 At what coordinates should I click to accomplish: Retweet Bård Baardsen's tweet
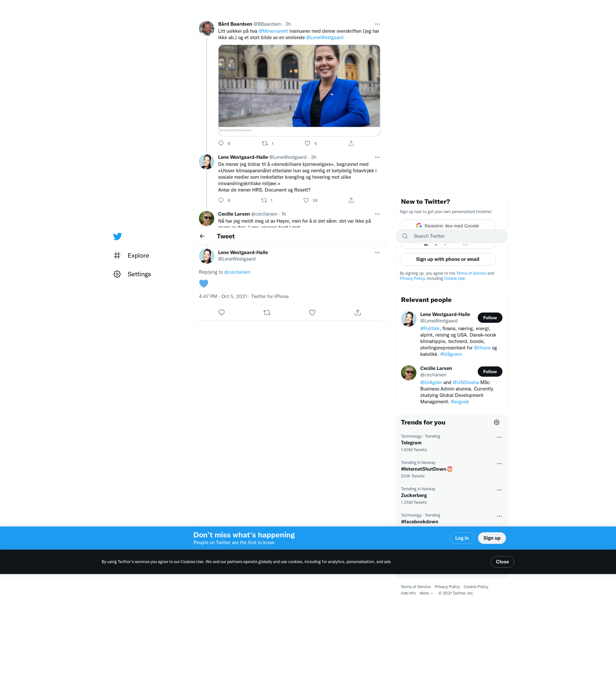[x=265, y=143]
